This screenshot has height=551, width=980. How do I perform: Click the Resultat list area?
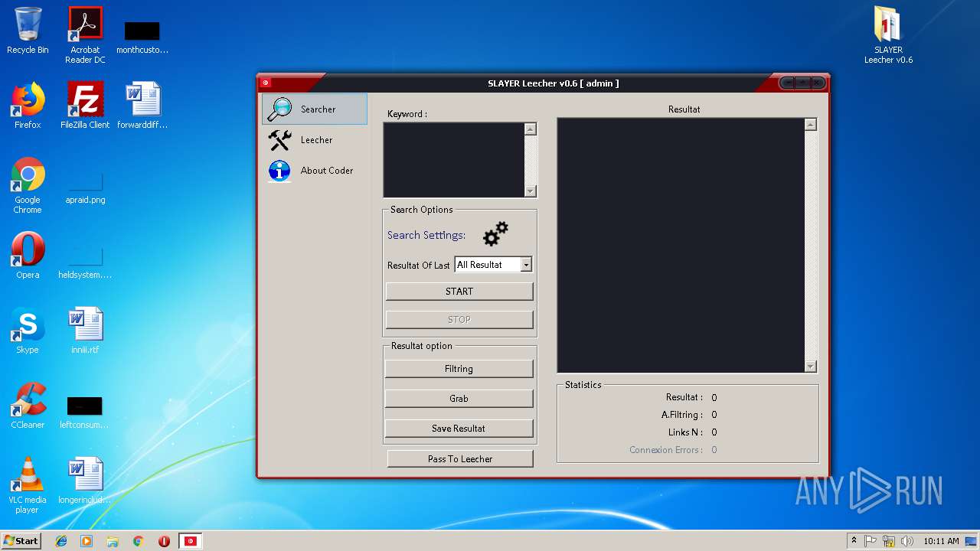point(681,245)
